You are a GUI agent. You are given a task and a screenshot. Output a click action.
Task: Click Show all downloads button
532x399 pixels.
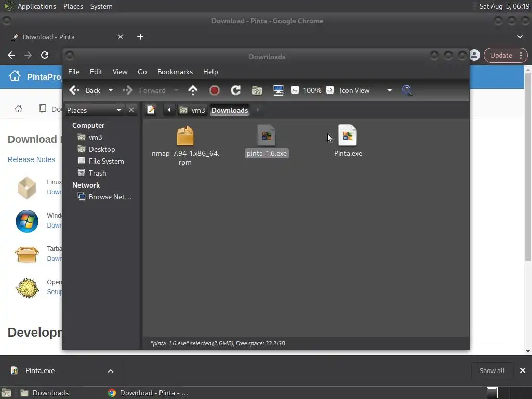tap(492, 371)
